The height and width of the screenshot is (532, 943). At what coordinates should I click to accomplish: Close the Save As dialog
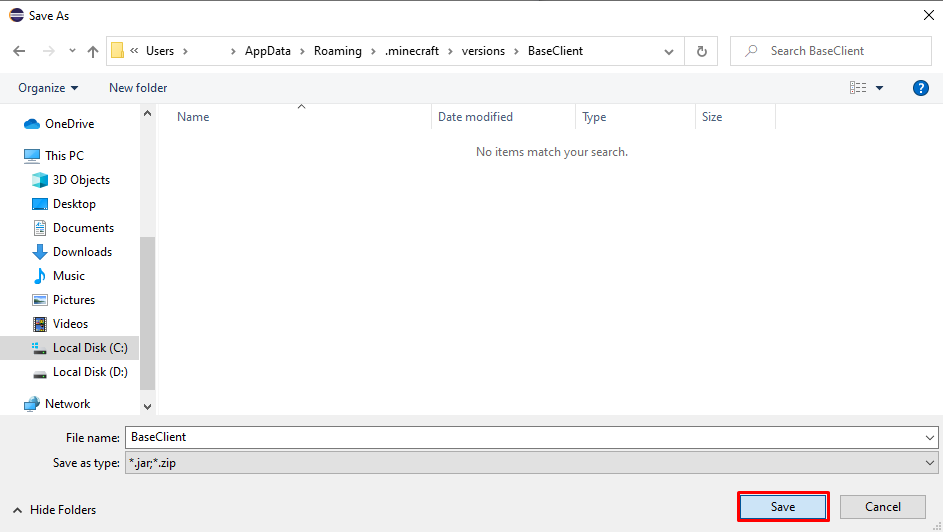tap(929, 15)
